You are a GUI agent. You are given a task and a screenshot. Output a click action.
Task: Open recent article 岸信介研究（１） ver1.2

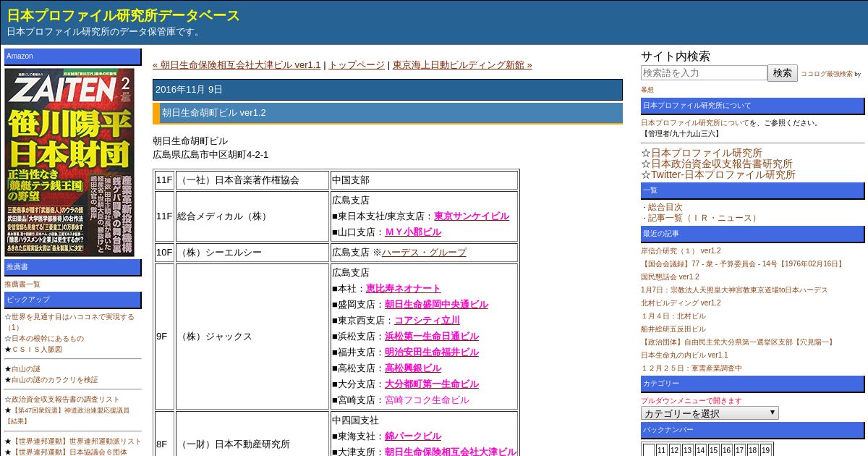[681, 250]
